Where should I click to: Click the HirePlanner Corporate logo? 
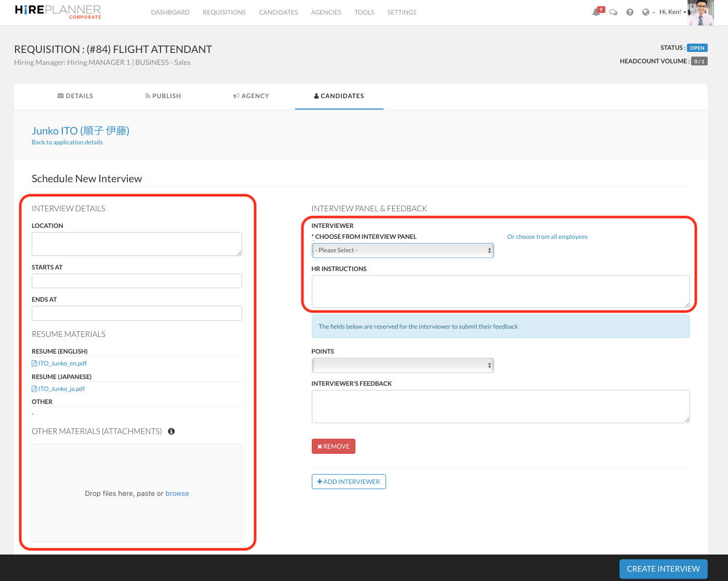[58, 12]
